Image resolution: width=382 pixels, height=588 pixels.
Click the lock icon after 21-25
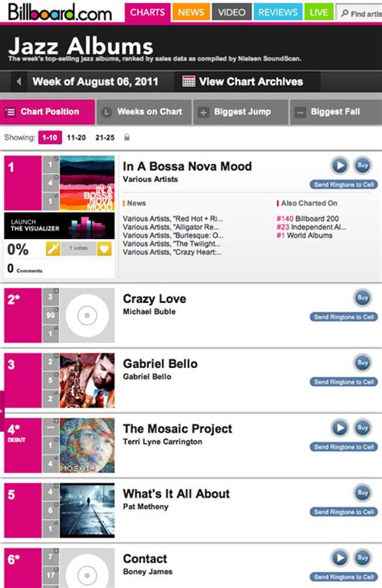[127, 137]
